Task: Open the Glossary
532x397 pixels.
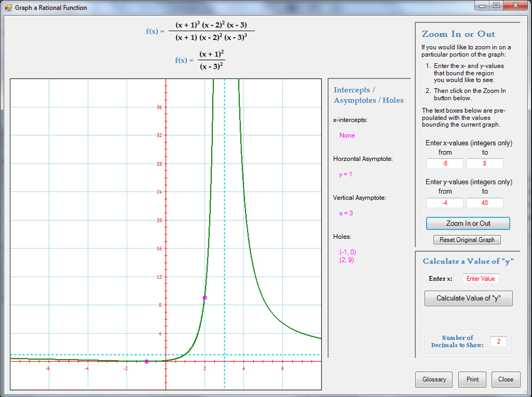Action: (x=434, y=380)
